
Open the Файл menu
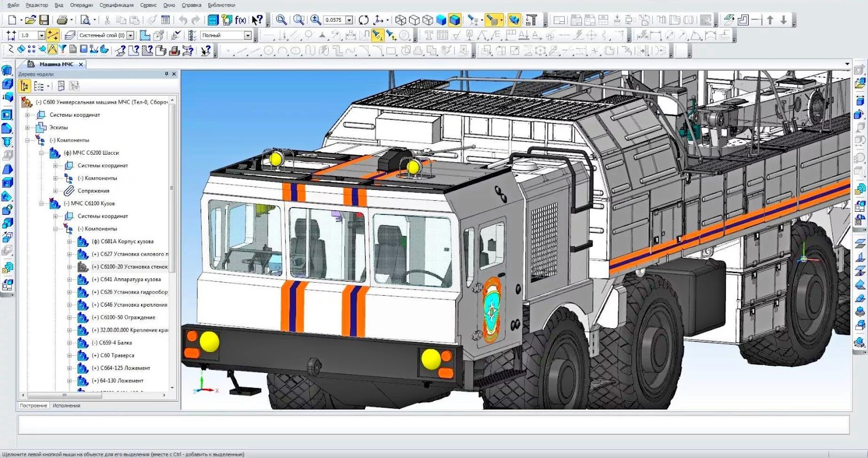12,5
